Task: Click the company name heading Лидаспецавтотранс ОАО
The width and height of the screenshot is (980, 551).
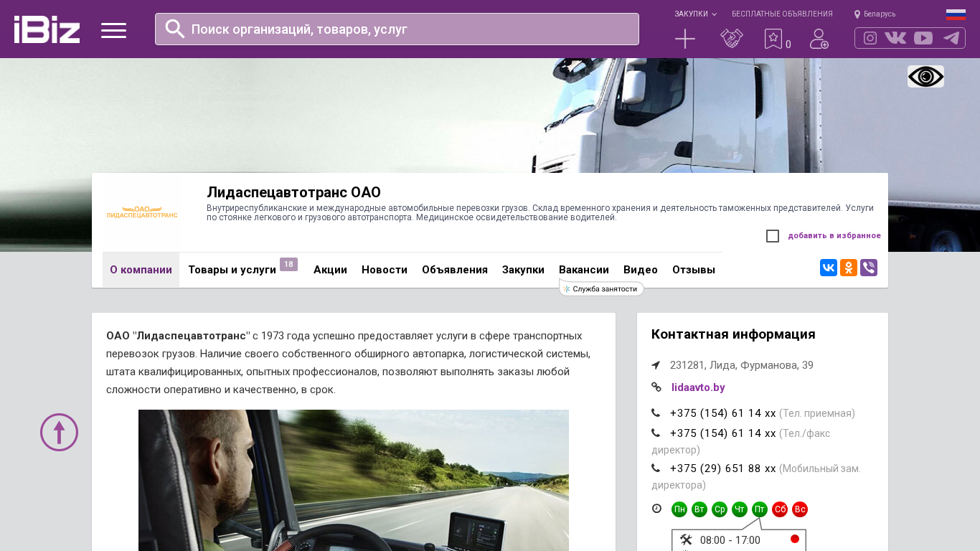Action: click(x=293, y=192)
